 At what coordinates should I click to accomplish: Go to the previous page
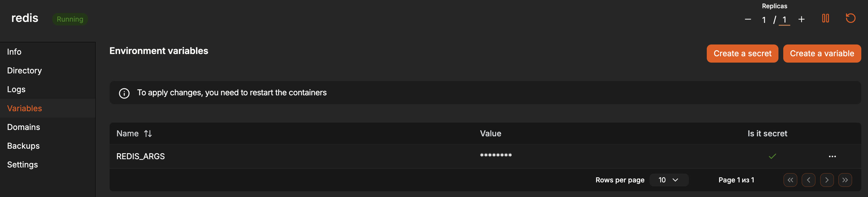click(x=808, y=180)
